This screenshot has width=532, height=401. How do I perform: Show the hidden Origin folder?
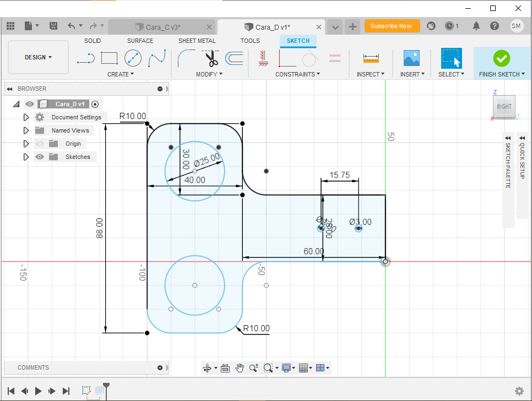coord(40,144)
